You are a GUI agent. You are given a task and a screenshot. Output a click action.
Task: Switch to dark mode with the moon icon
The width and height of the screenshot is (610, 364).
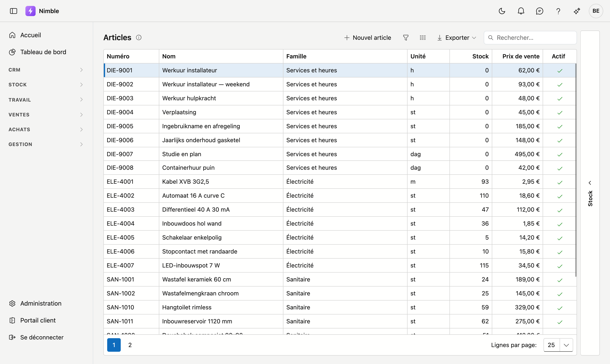pyautogui.click(x=502, y=11)
